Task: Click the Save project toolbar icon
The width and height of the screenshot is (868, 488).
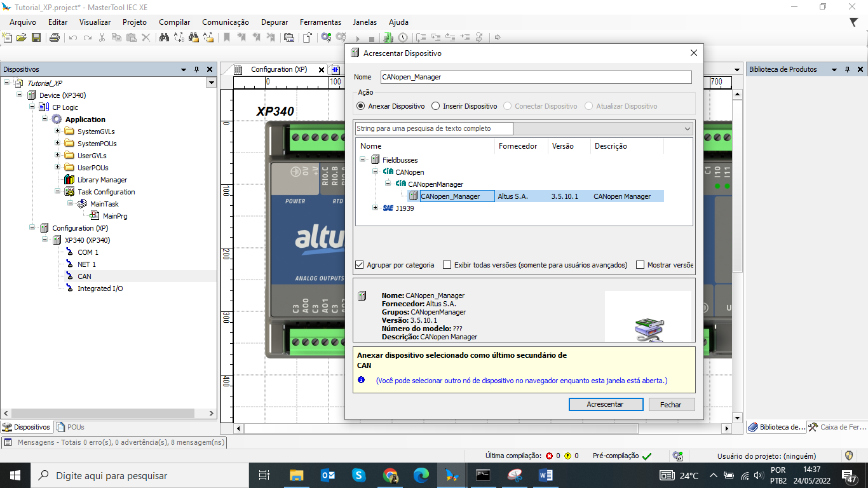Action: (36, 37)
